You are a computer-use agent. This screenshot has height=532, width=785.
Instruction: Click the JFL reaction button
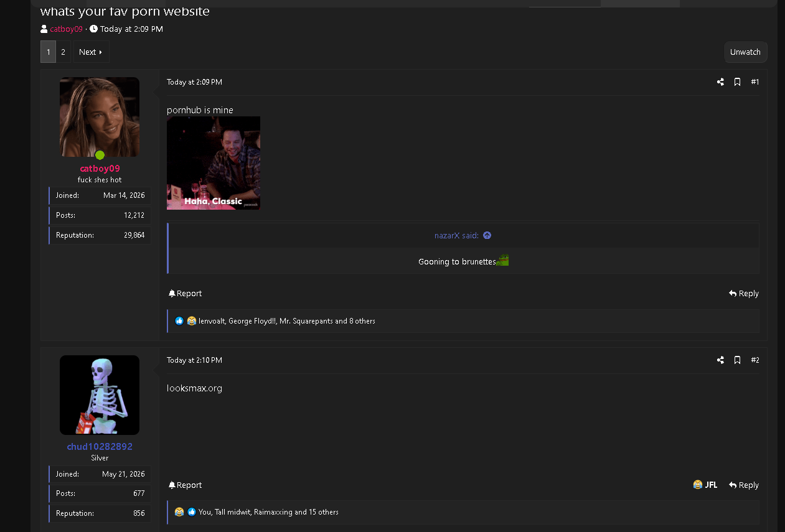pyautogui.click(x=705, y=485)
